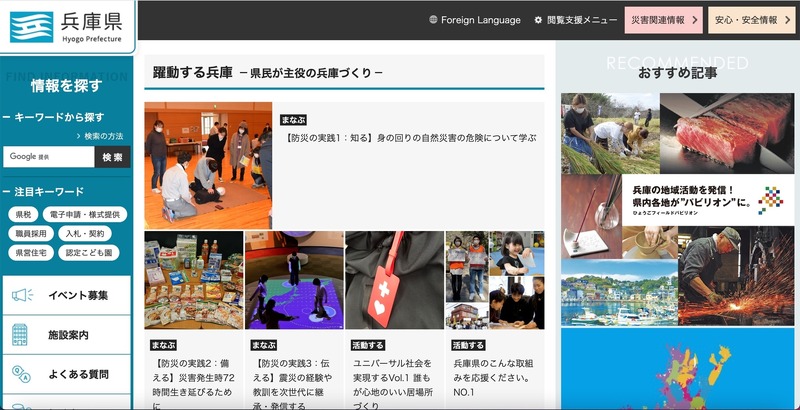
Task: Click the globe icon beside Foreign Language
Action: click(x=433, y=20)
